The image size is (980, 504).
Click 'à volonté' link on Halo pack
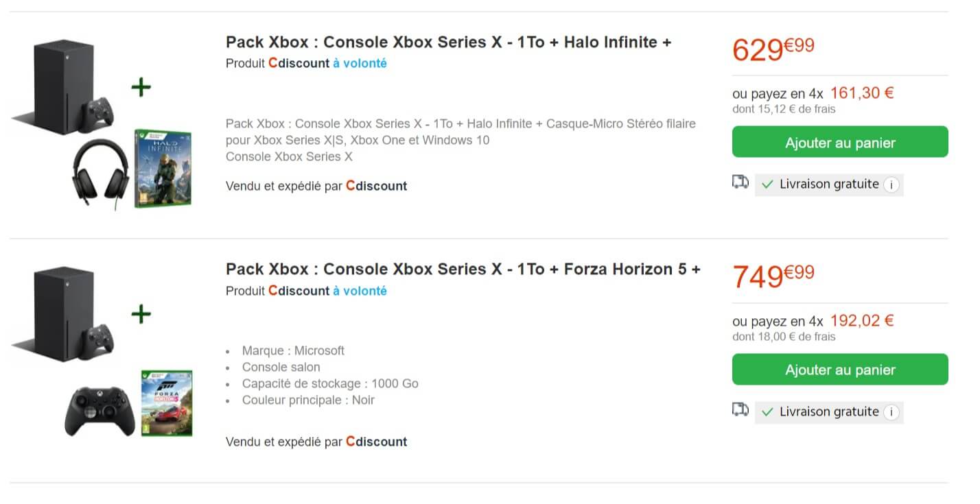[360, 63]
